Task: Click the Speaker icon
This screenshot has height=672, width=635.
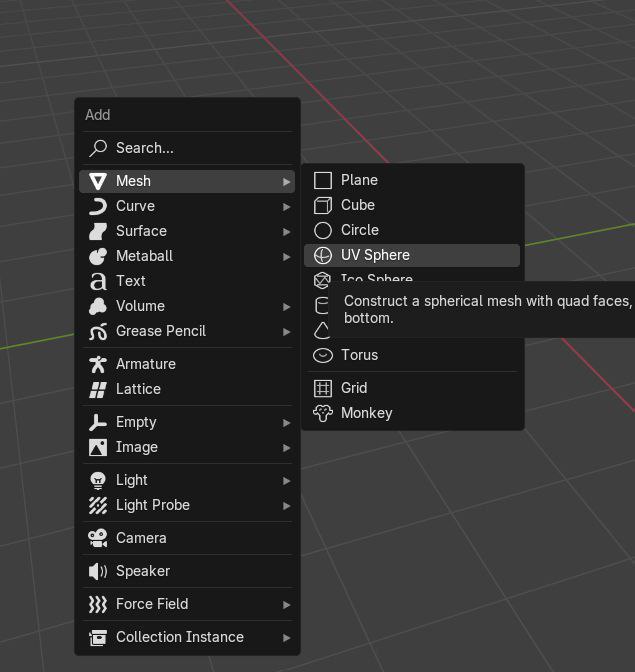Action: [x=98, y=571]
